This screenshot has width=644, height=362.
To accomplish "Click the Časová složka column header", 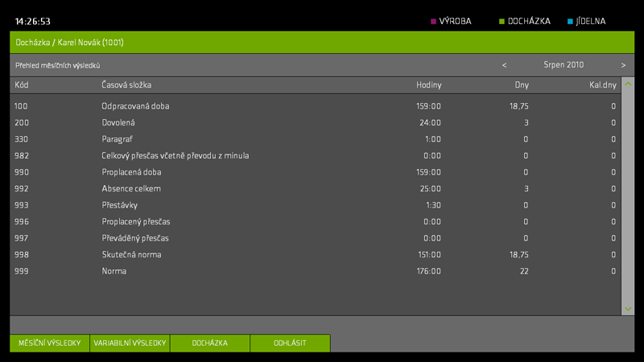I will coord(126,85).
